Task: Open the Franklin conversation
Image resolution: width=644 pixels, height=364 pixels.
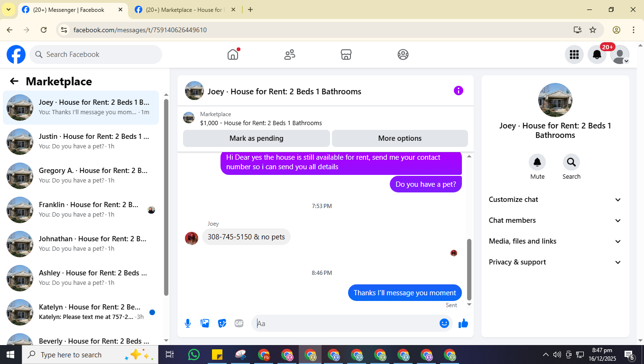Action: (81, 210)
